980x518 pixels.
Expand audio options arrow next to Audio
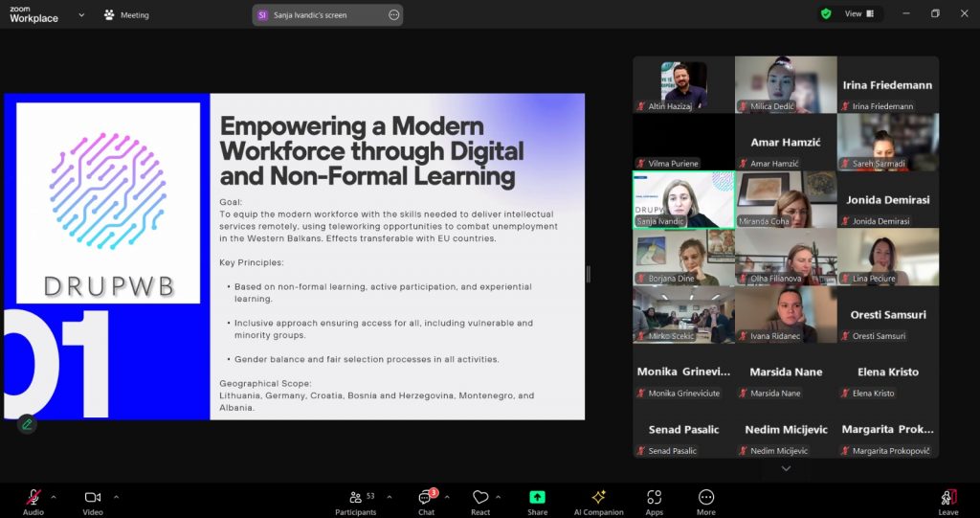[x=54, y=497]
